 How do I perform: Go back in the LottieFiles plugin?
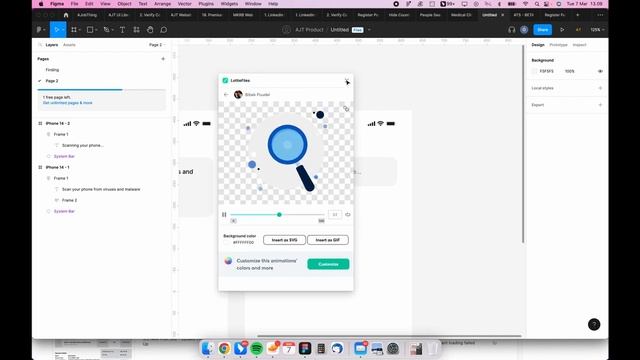pos(226,95)
